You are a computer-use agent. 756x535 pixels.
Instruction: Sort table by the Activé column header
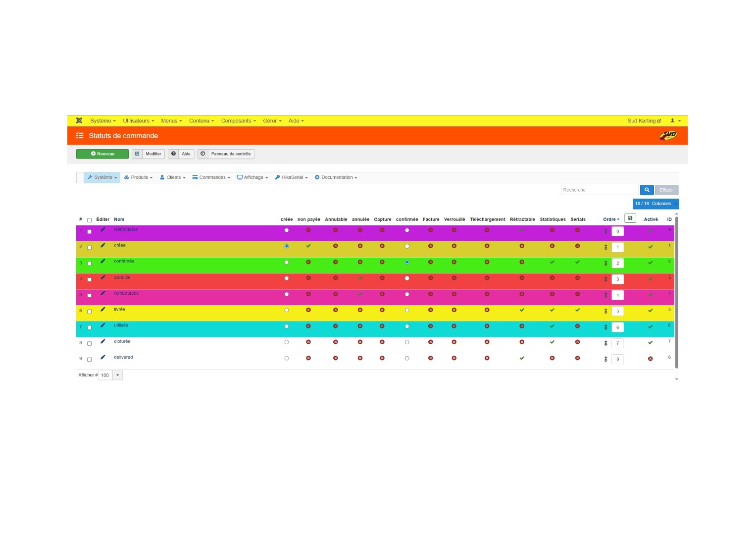click(x=651, y=219)
